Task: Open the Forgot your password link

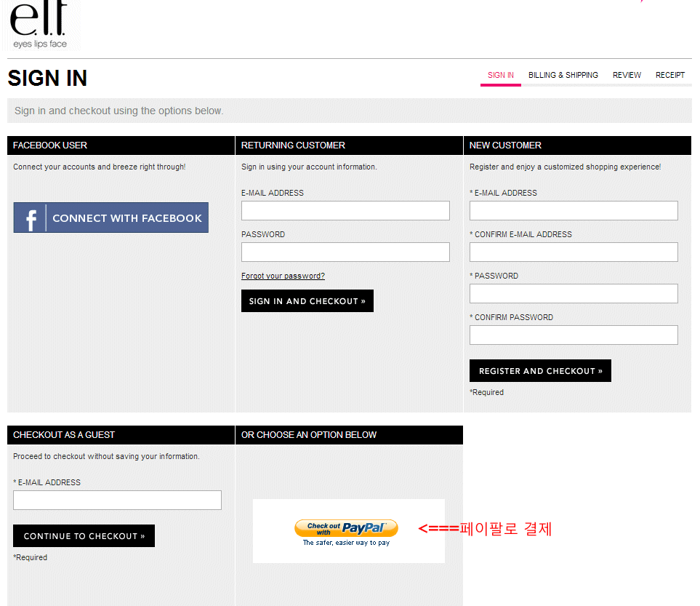Action: [x=283, y=276]
